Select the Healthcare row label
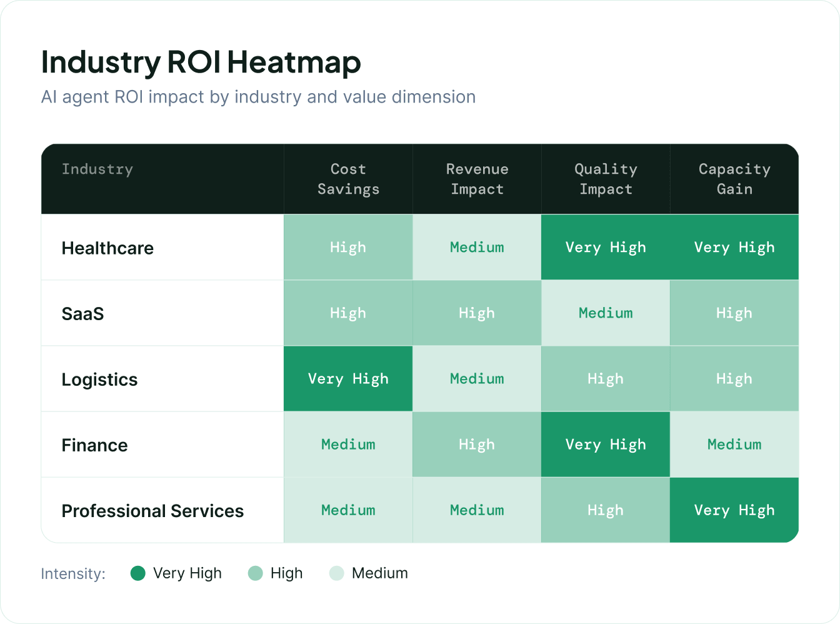840x624 pixels. pos(107,248)
